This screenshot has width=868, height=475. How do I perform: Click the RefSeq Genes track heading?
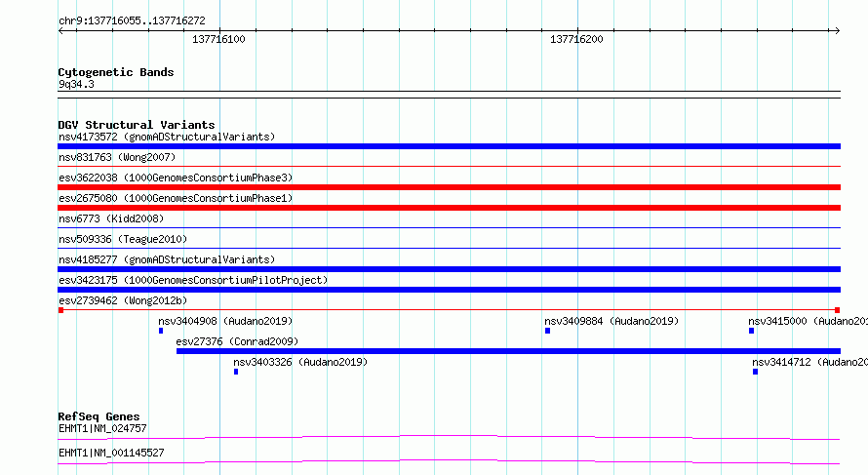coord(99,416)
